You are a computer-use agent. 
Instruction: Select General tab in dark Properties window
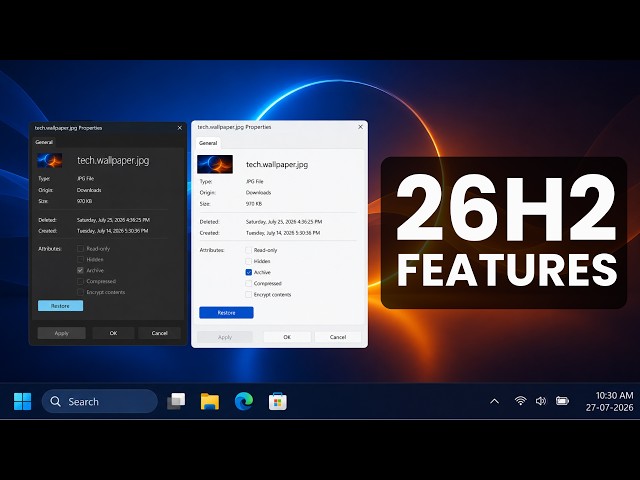(44, 142)
